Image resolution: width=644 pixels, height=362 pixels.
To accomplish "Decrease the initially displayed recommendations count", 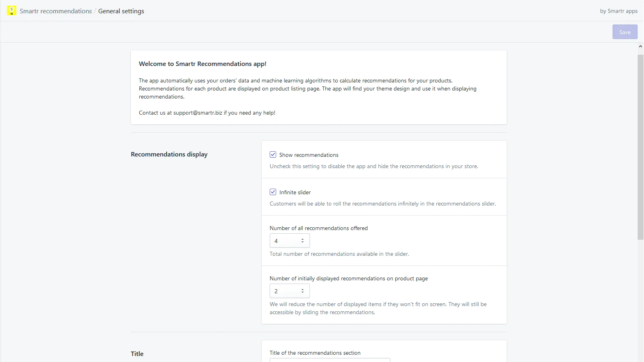I will pyautogui.click(x=303, y=293).
